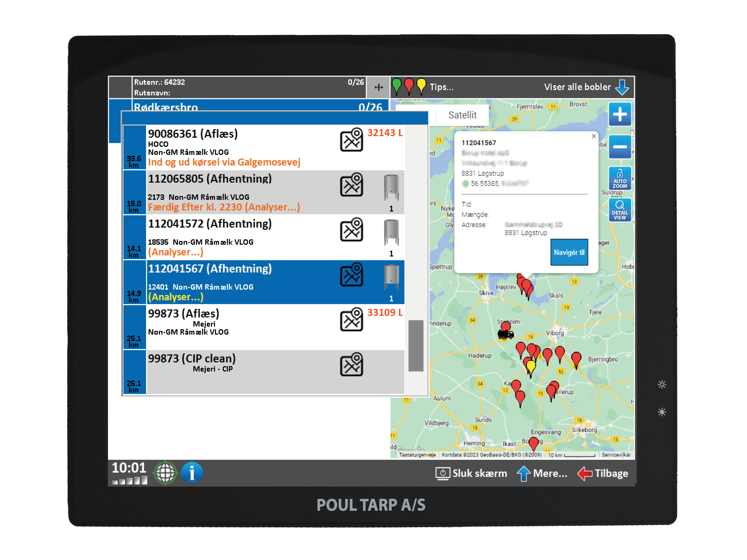Zoom out the map with the minus button

[x=620, y=147]
